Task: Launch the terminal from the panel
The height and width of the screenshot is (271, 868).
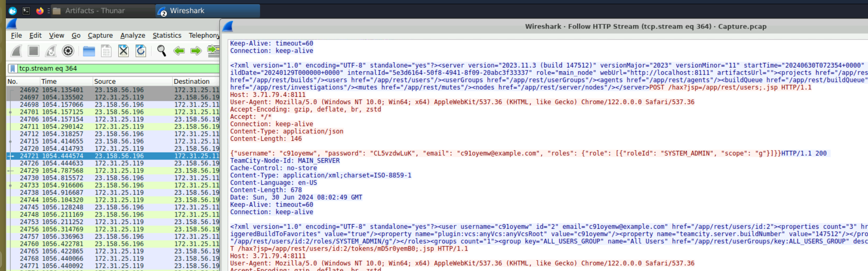Action: tap(26, 11)
